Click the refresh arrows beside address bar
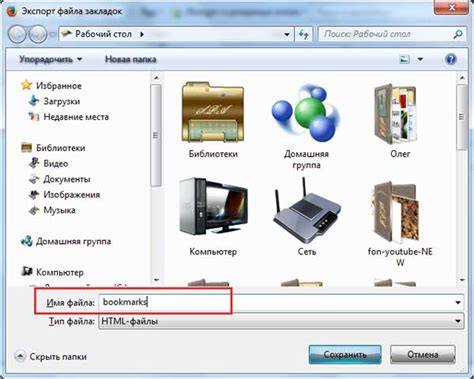Viewport: 474px width, 379px height. point(303,34)
